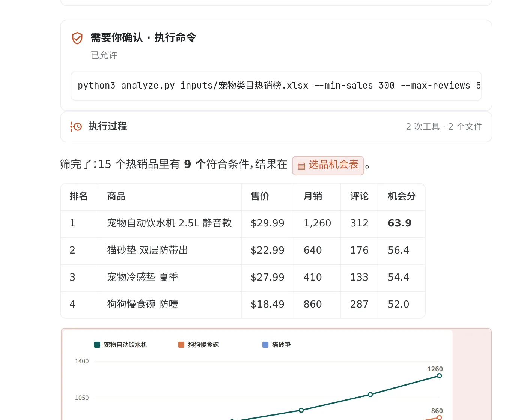Click the 56.4 score cell
Image resolution: width=518 pixels, height=420 pixels.
click(401, 250)
